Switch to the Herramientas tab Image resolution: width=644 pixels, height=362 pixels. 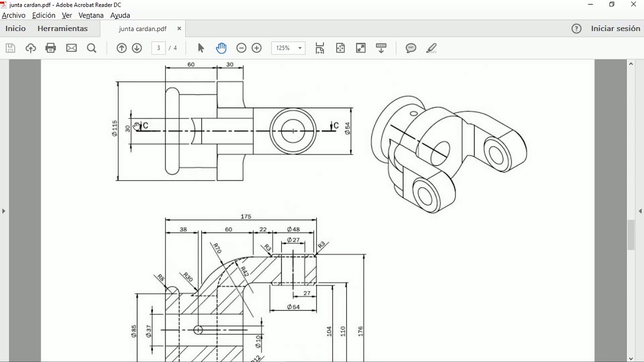click(62, 29)
